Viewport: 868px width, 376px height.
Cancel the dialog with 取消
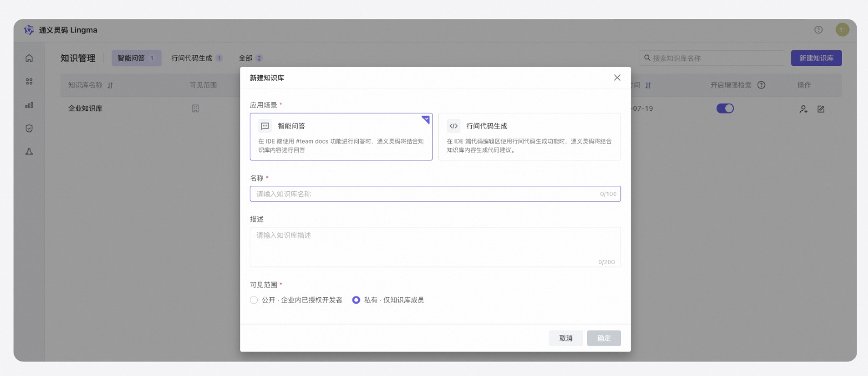tap(566, 338)
